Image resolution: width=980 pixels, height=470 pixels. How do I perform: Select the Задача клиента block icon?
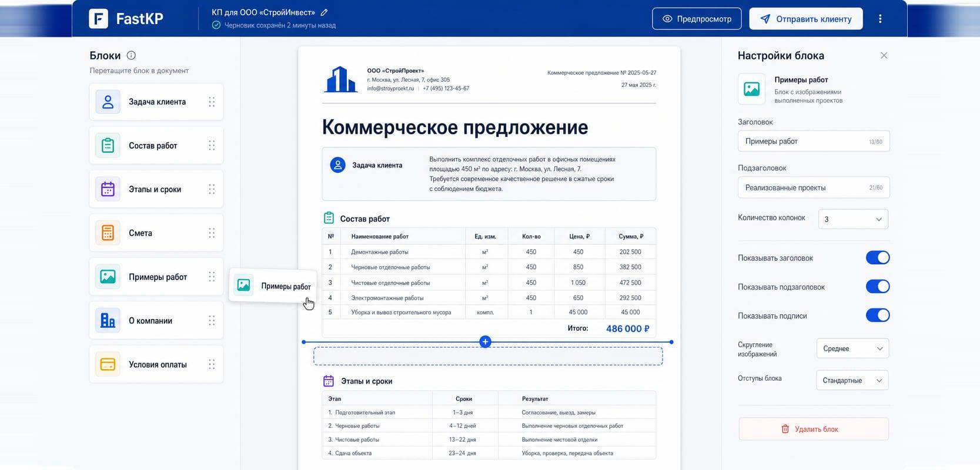(x=108, y=102)
